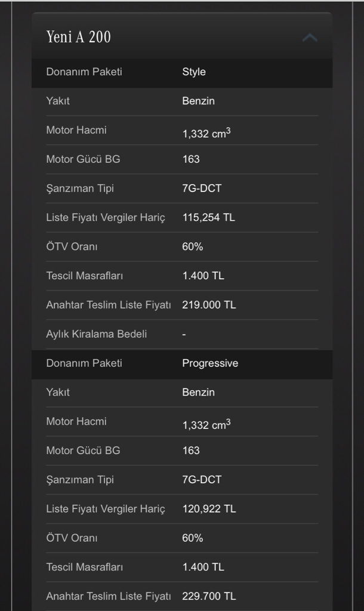Click the Progressive package Yakıt label
The height and width of the screenshot is (611, 364).
tap(58, 392)
